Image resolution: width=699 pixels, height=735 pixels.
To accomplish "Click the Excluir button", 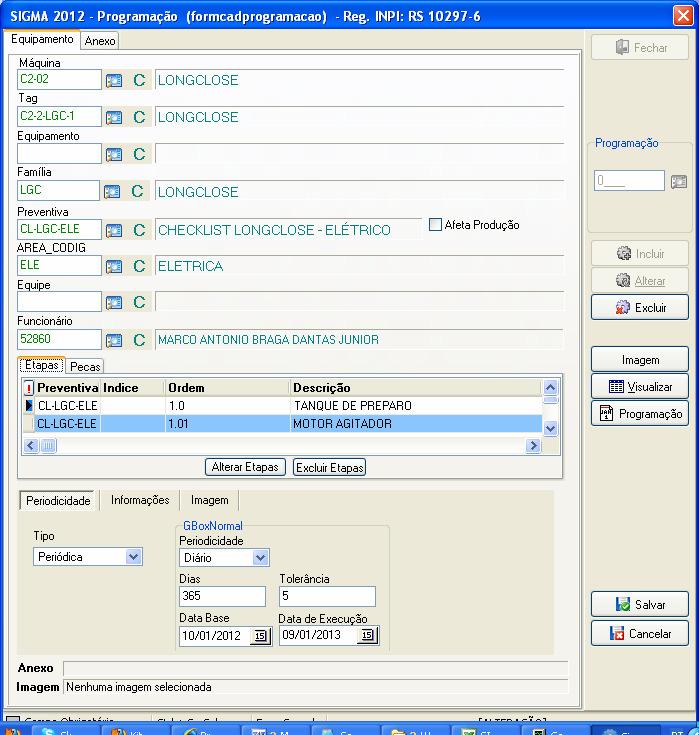I will coord(640,308).
